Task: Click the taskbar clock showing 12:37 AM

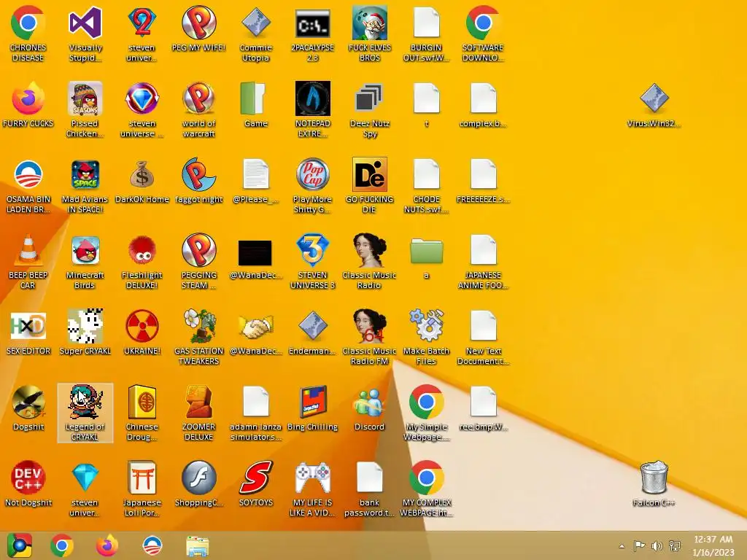Action: point(713,545)
